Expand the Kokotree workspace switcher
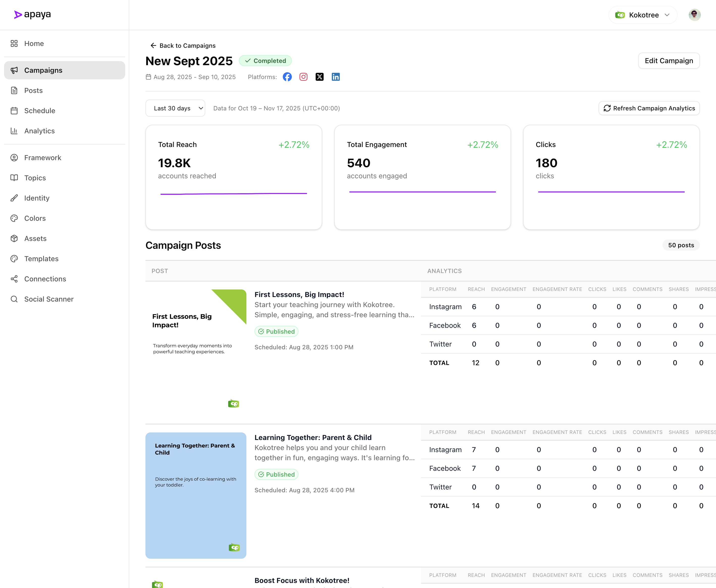This screenshot has width=716, height=588. 642,15
